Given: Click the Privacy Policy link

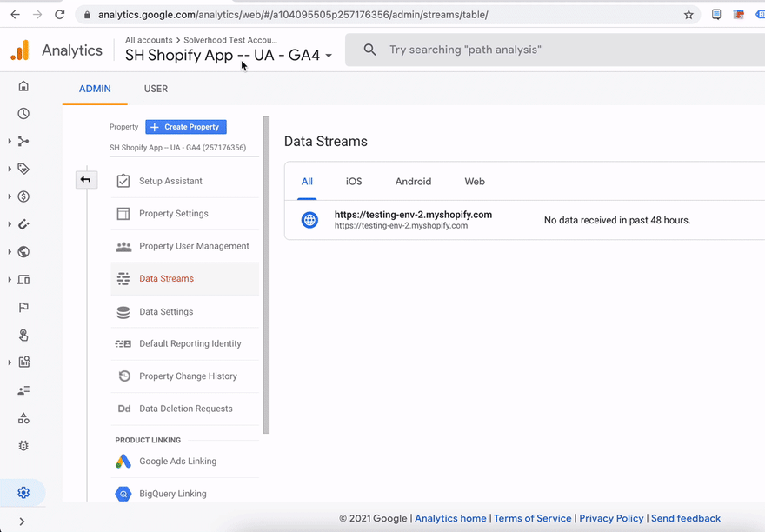Looking at the screenshot, I should pyautogui.click(x=611, y=518).
